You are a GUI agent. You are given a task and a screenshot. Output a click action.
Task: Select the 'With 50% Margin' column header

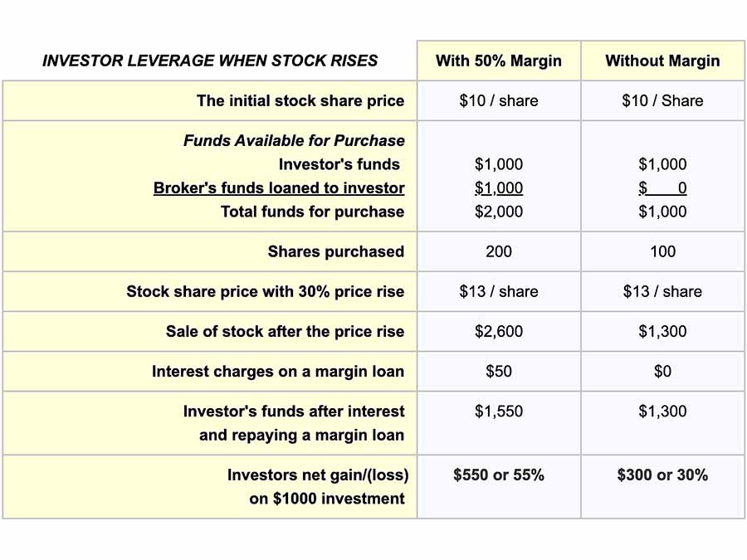(499, 61)
